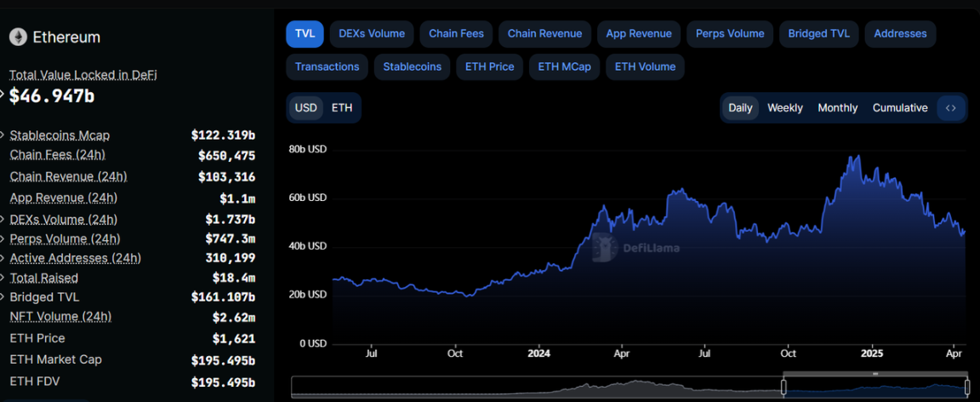
Task: Enable the ETH Price chart overlay
Action: (489, 66)
